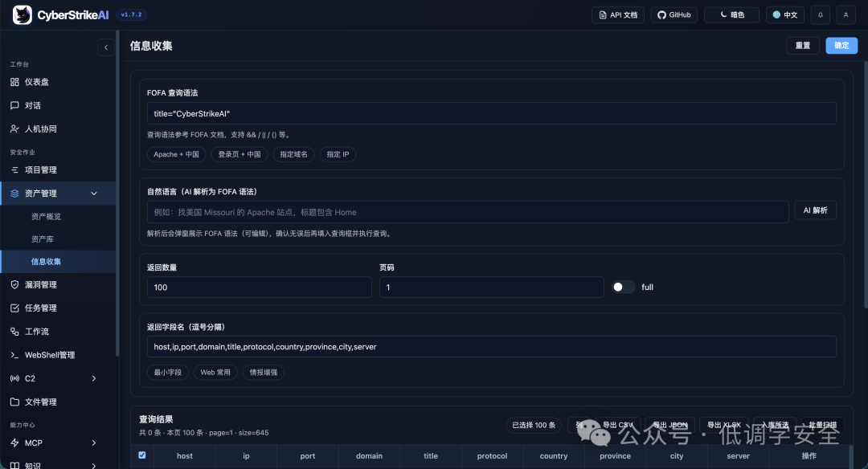The image size is (868, 469).
Task: Click the 文件管理 folder icon
Action: click(14, 402)
